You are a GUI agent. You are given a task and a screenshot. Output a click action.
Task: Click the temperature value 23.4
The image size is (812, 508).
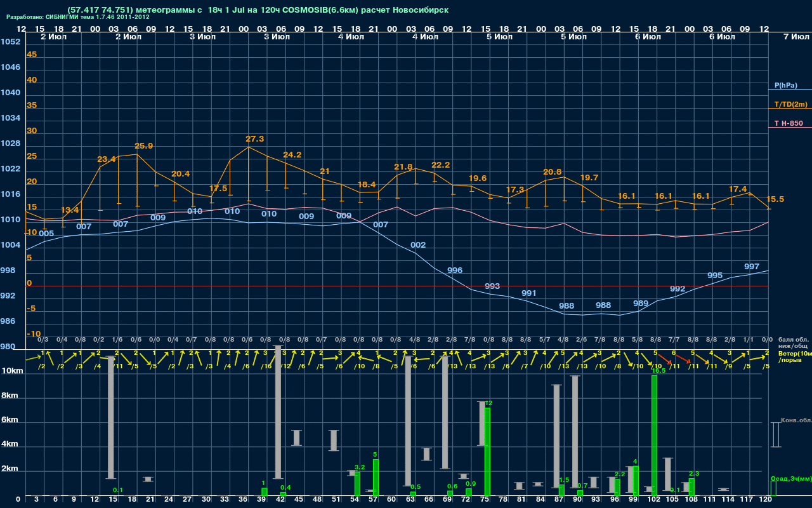click(x=107, y=159)
